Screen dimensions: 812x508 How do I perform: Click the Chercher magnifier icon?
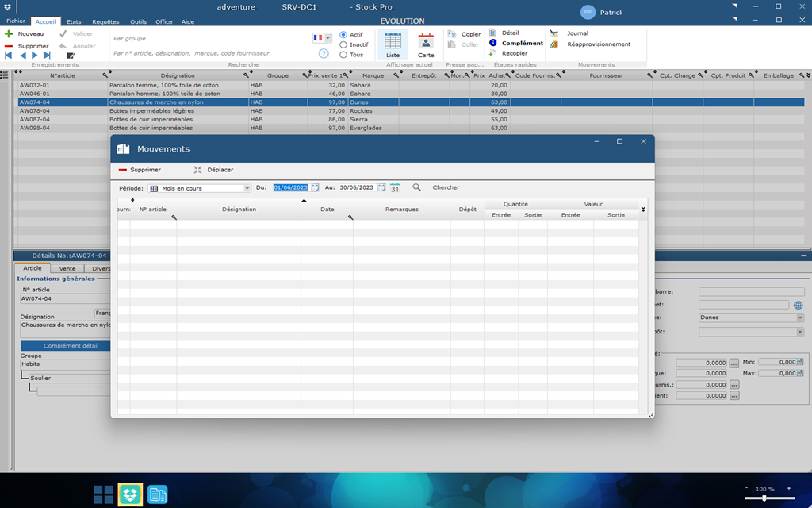[417, 187]
